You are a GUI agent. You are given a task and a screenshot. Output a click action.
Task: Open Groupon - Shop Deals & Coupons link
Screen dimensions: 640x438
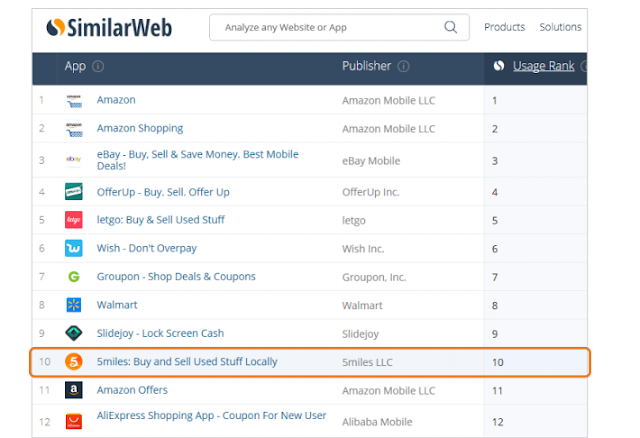176,277
